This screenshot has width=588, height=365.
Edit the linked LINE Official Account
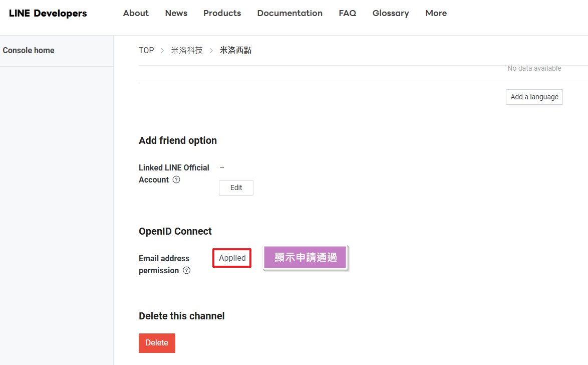[236, 188]
